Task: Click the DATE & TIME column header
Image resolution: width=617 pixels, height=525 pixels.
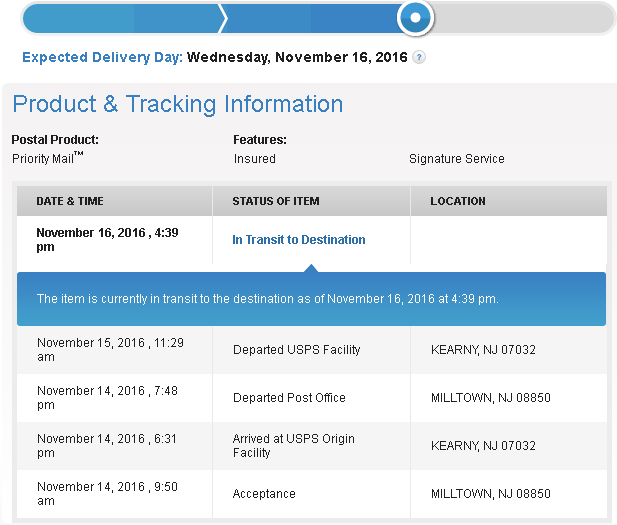Action: (70, 201)
